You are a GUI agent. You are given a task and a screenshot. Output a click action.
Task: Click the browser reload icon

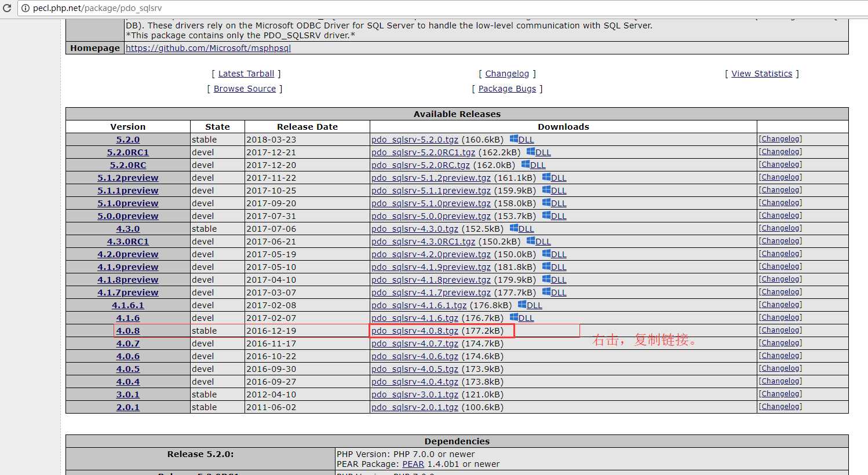point(7,8)
